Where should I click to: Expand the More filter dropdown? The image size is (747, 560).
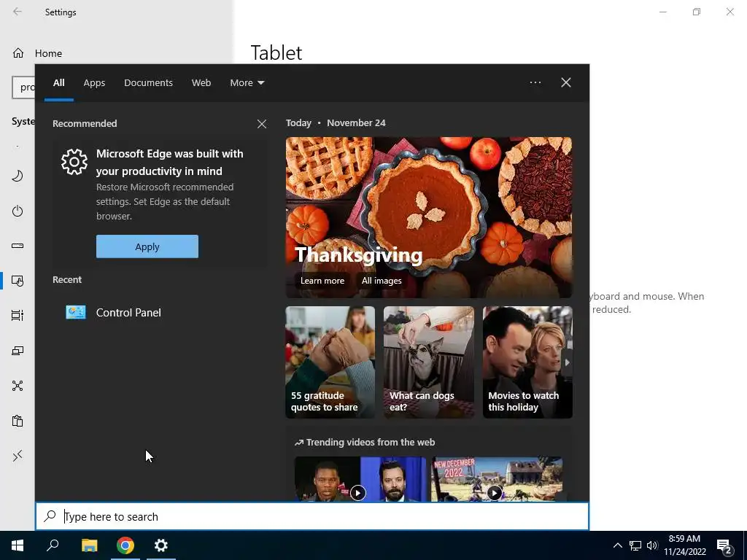click(x=247, y=83)
